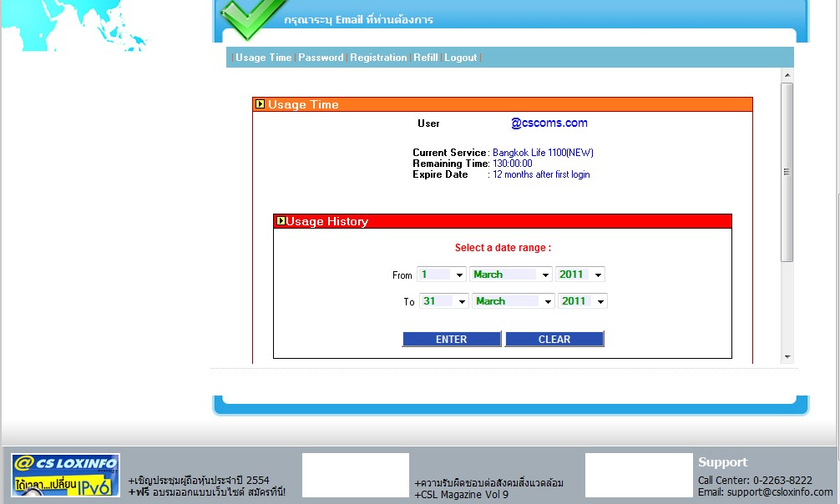Click the Logout link
The width and height of the screenshot is (840, 504).
point(460,58)
